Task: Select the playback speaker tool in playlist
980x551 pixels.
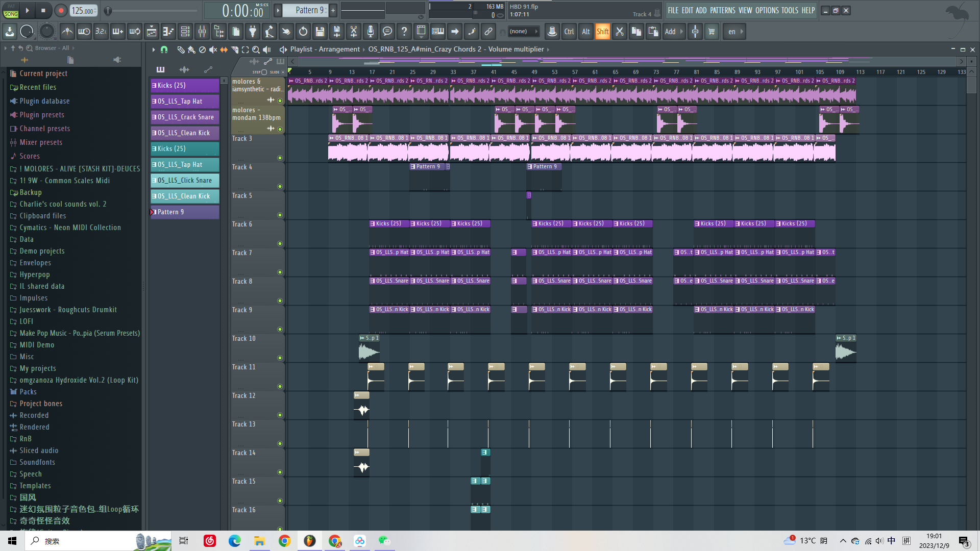Action: point(267,49)
